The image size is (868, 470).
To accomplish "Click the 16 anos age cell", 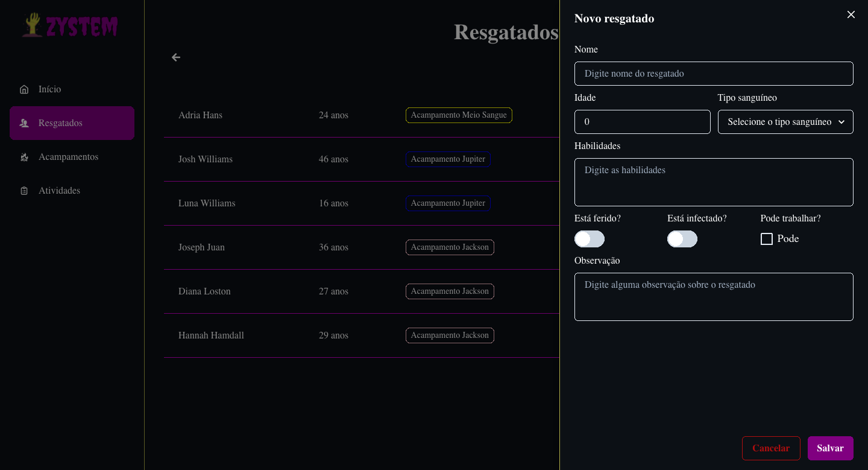I will (x=333, y=203).
